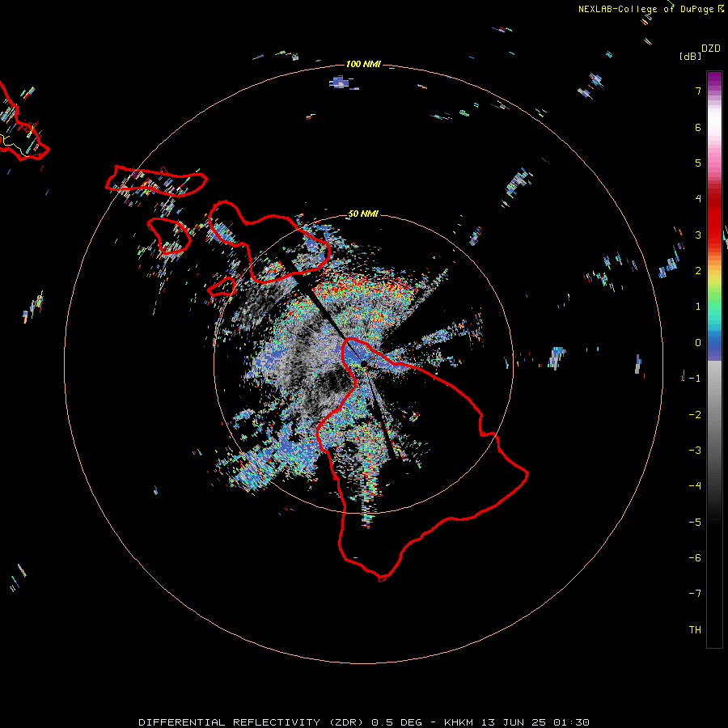Click the -6 value on the colorbar scale
Screen dimensions: 728x728
695,558
